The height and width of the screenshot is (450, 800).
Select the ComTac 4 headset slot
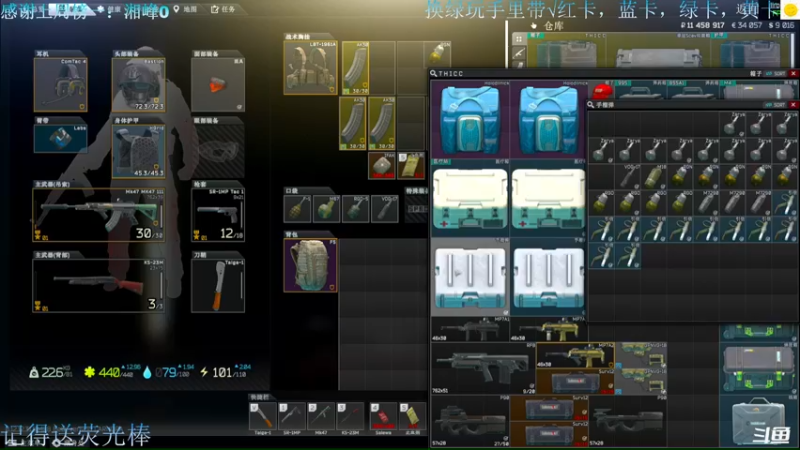(60, 84)
